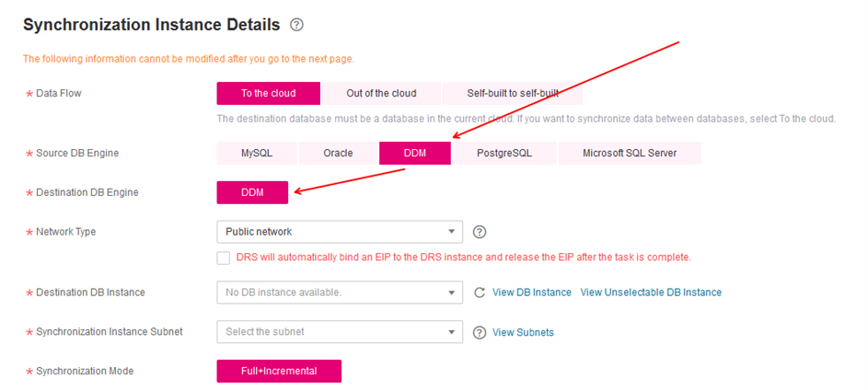Choose PostgreSQL as source DB engine
Image resolution: width=868 pixels, height=390 pixels.
coord(503,153)
